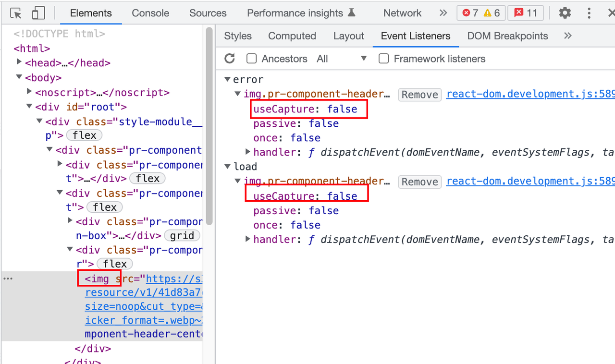This screenshot has height=364, width=615.
Task: Refresh the event listeners list
Action: [230, 59]
